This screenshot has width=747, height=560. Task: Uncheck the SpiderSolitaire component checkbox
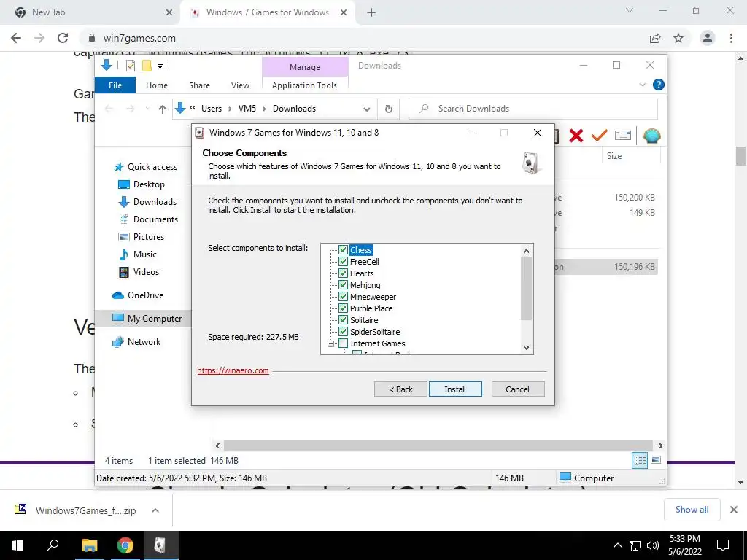pyautogui.click(x=343, y=332)
